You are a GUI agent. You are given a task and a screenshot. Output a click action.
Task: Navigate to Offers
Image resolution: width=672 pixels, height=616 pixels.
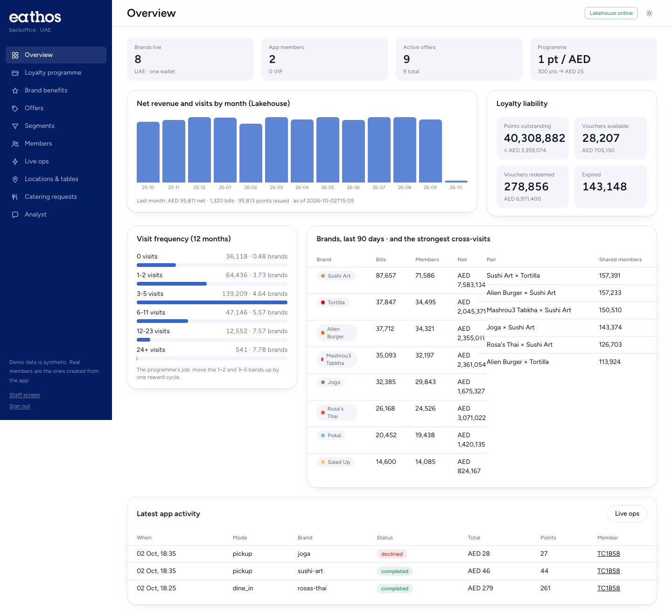point(56,108)
